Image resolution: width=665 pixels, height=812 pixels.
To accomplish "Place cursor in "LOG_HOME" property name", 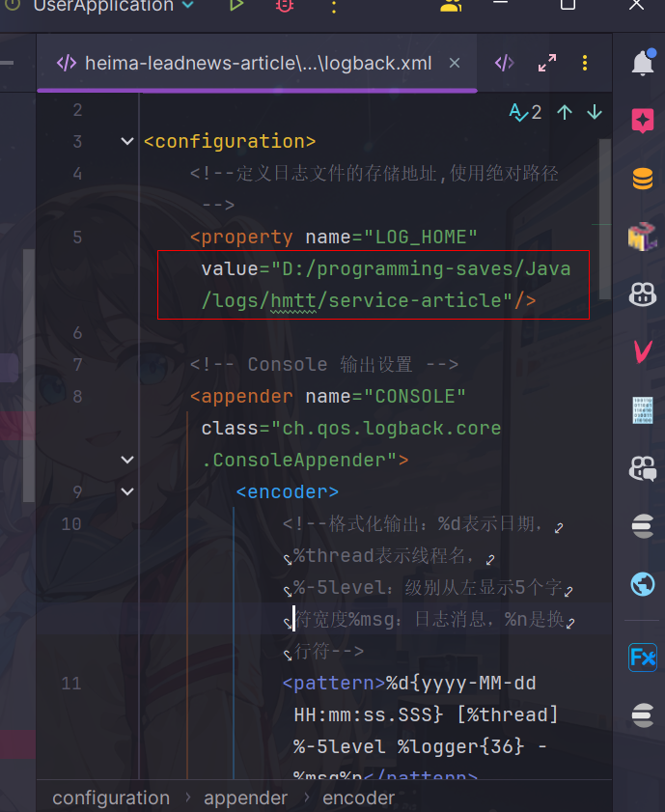I will coord(420,238).
